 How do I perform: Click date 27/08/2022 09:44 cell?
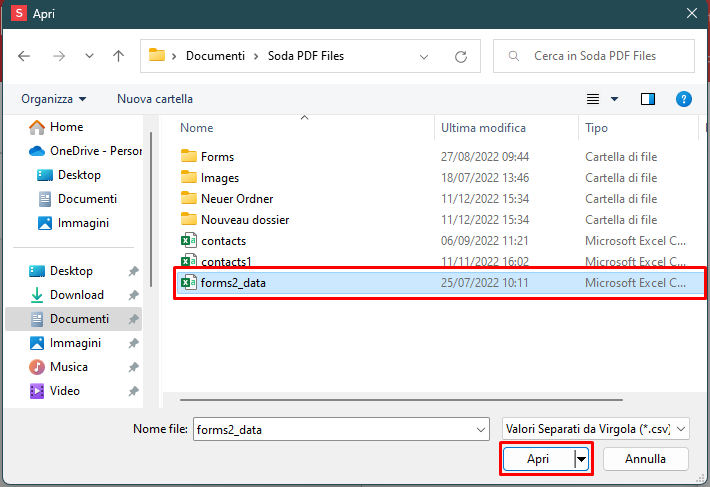tap(485, 157)
